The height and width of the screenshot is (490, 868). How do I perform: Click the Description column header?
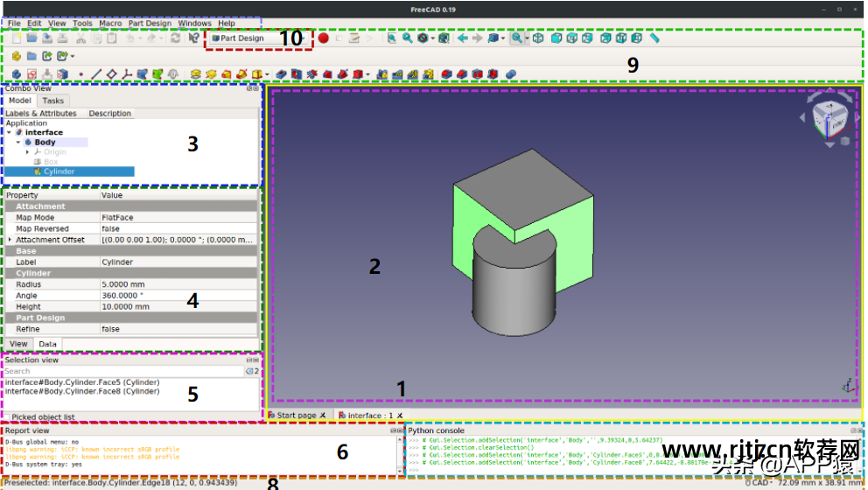(x=109, y=113)
